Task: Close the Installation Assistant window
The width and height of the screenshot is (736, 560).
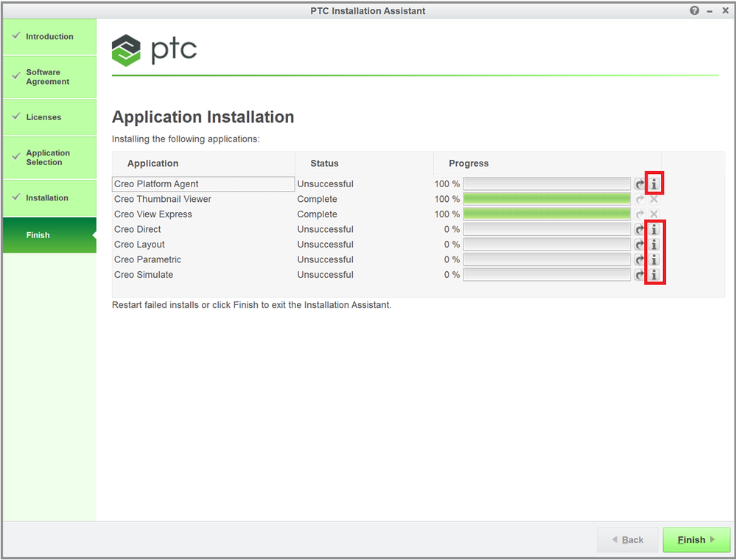Action: click(725, 10)
